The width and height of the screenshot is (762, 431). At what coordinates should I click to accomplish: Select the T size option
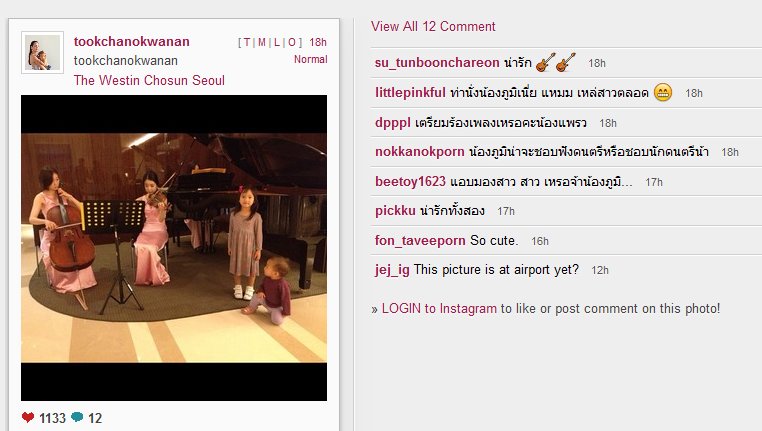coord(247,43)
